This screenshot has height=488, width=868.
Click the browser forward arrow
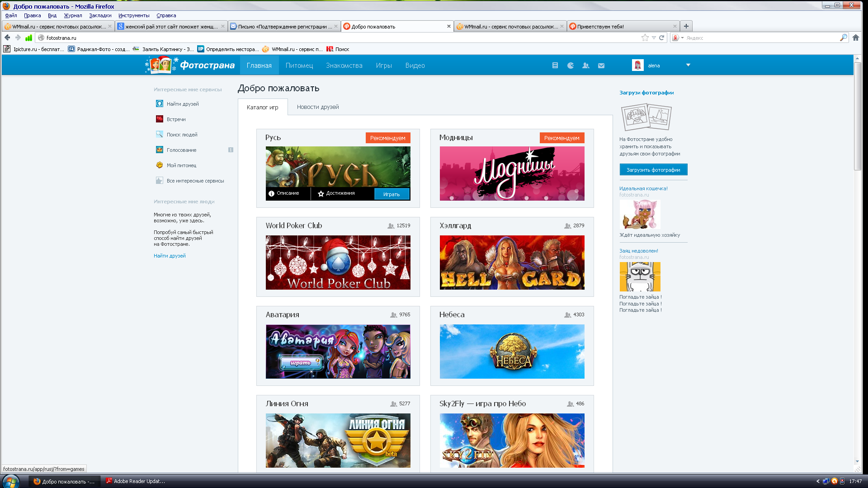[x=18, y=38]
